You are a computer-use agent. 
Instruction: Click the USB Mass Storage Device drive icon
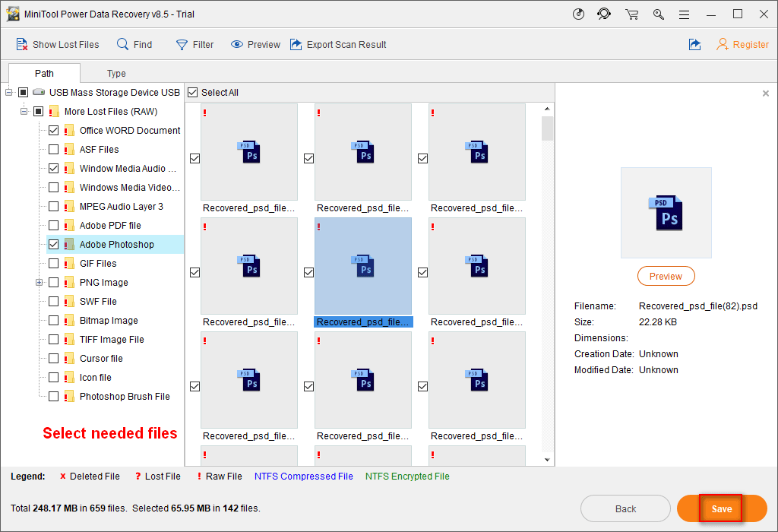[39, 92]
